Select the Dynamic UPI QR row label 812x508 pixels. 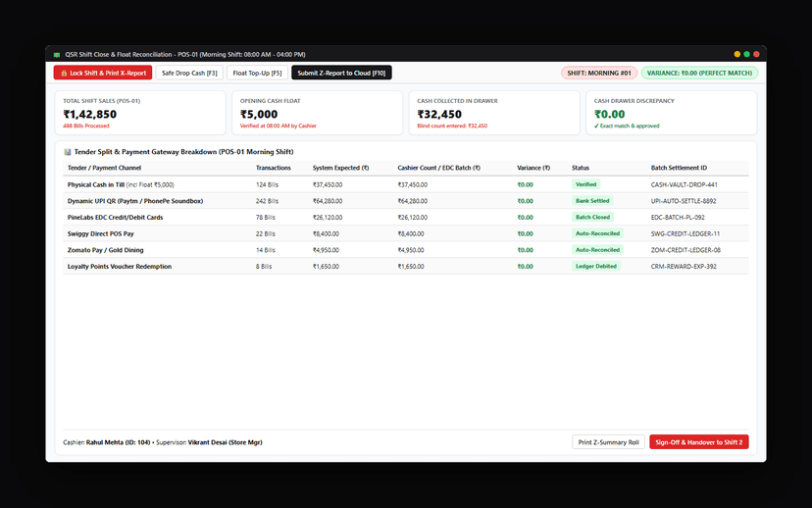[x=135, y=201]
